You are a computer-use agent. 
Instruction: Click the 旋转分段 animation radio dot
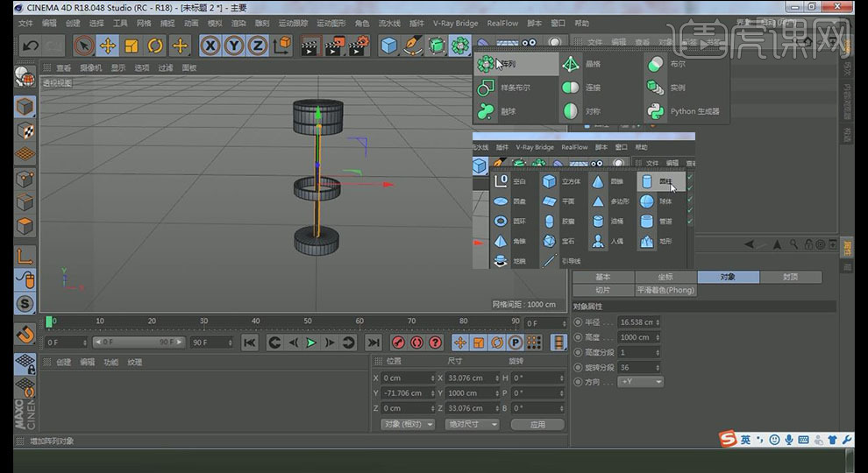click(x=578, y=367)
